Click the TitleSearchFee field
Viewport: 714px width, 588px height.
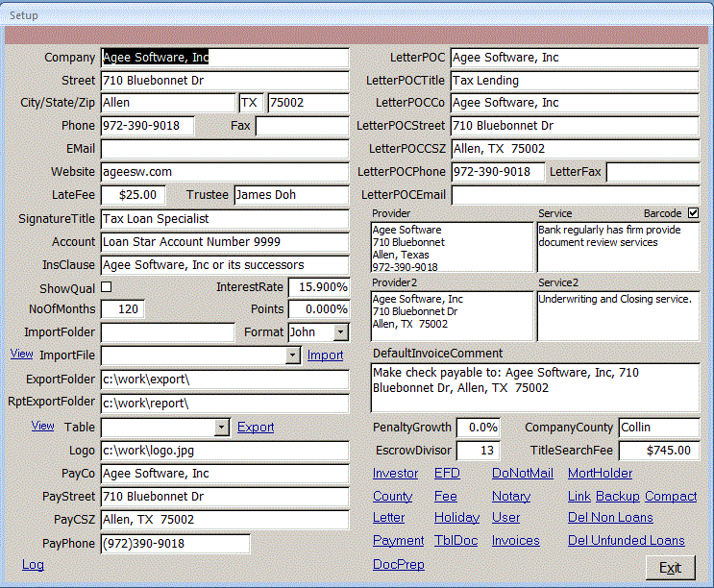[659, 450]
